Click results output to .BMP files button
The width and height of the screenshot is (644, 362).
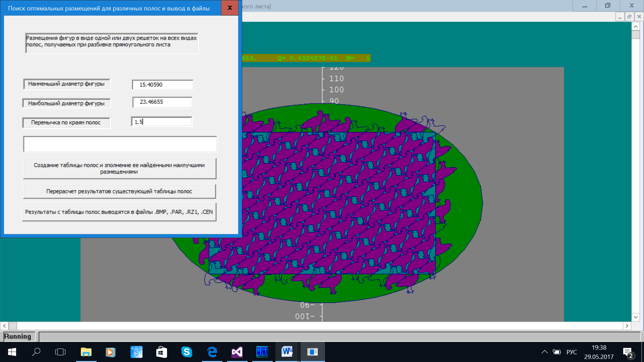(x=119, y=212)
